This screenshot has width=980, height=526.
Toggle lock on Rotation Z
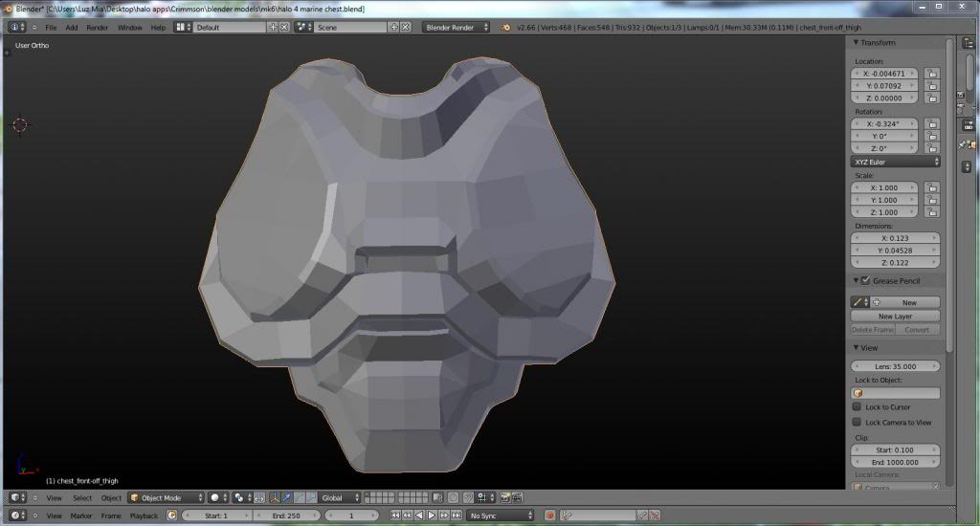(x=932, y=148)
